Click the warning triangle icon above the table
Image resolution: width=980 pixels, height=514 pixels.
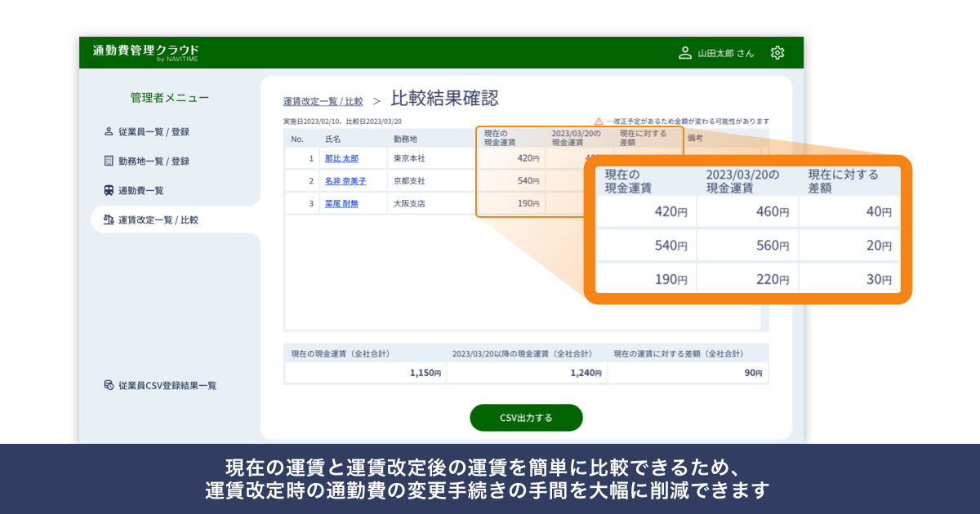pos(599,119)
